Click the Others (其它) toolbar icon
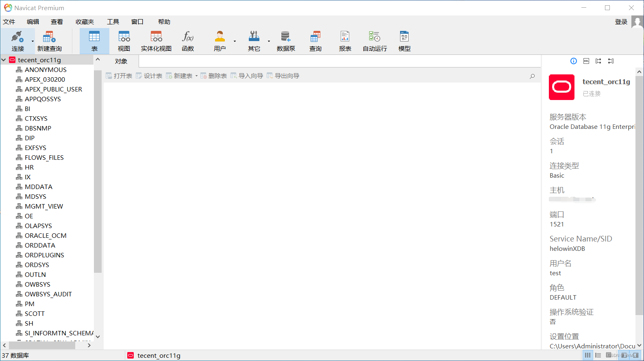The image size is (644, 361). coord(254,41)
